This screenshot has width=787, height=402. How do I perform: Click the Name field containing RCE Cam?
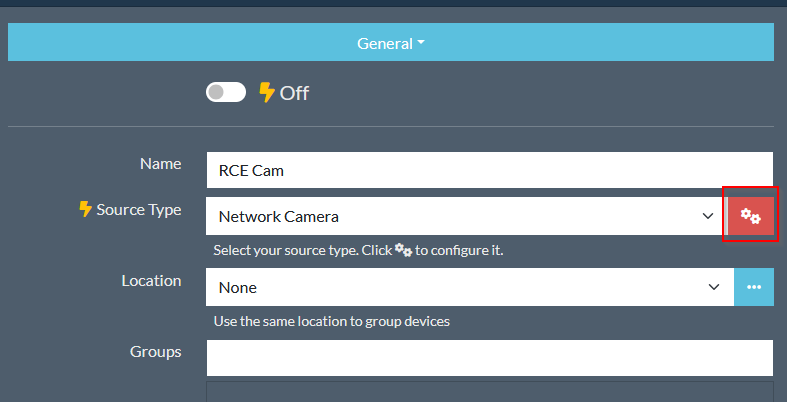(x=489, y=170)
